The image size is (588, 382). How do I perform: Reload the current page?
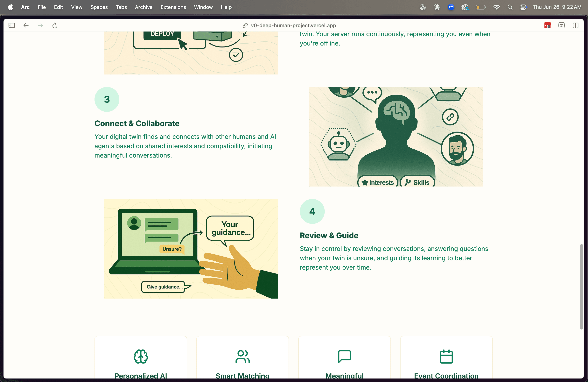(55, 25)
